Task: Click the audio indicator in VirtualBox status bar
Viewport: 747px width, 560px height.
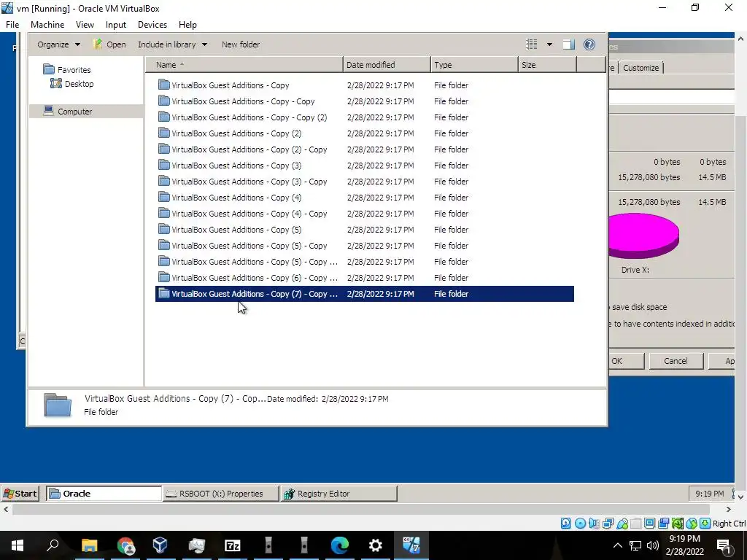Action: tap(594, 524)
